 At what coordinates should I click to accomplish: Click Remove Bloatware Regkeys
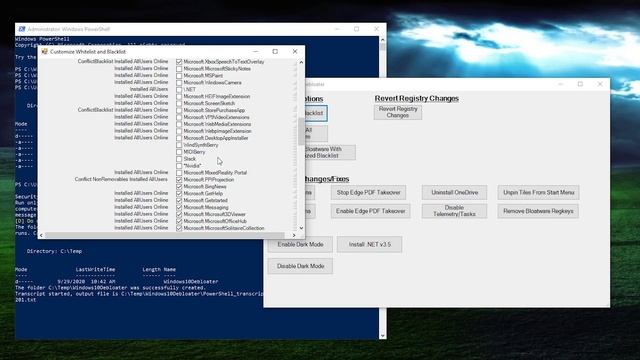coord(538,211)
